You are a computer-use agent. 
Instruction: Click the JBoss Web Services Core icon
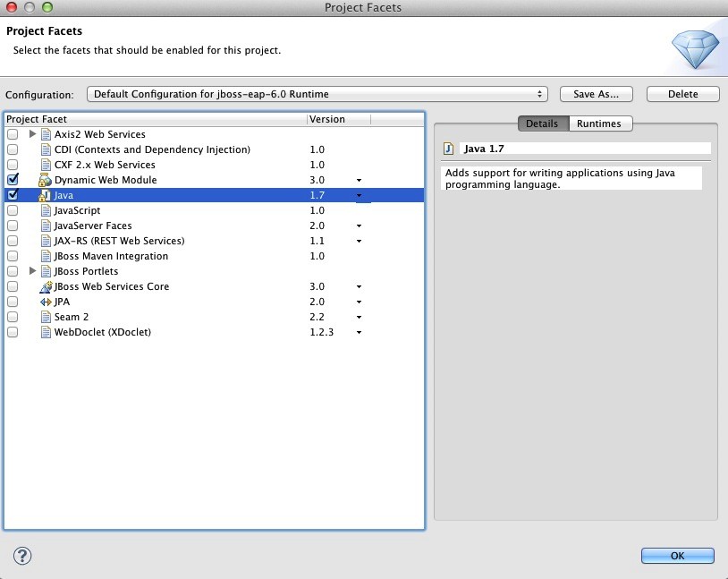pos(46,286)
